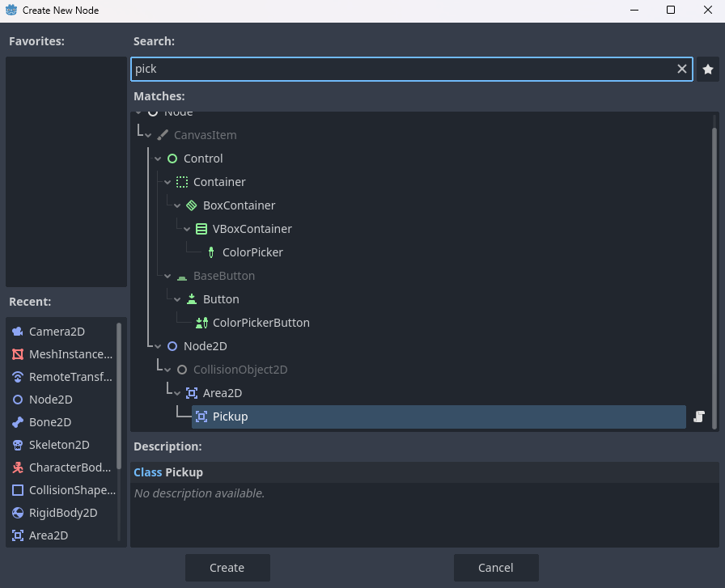Screen dimensions: 725x588
Task: Collapse the Node2D tree branch
Action: (x=158, y=346)
